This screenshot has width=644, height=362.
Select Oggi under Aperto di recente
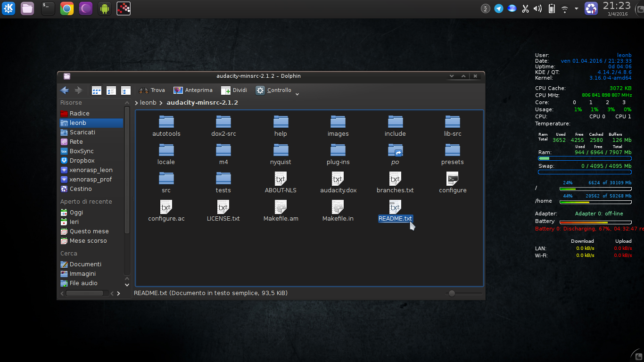click(77, 212)
